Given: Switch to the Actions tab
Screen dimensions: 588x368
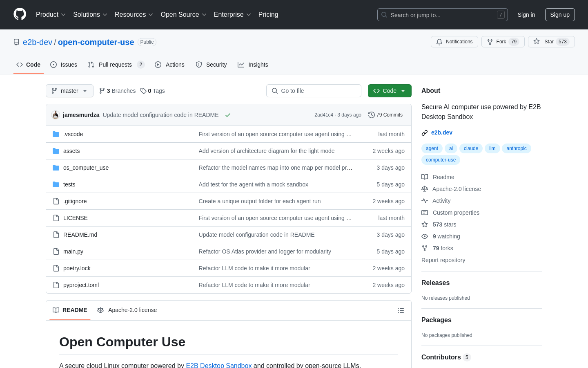Looking at the screenshot, I should click(170, 65).
